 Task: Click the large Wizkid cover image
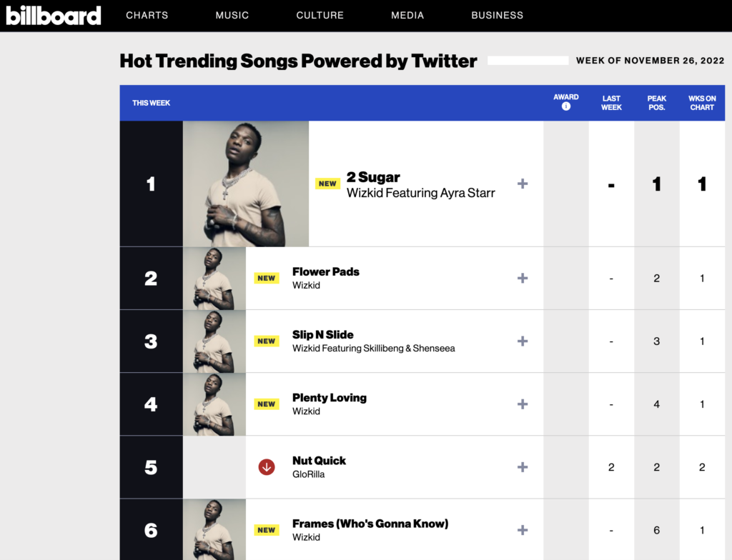pyautogui.click(x=246, y=184)
